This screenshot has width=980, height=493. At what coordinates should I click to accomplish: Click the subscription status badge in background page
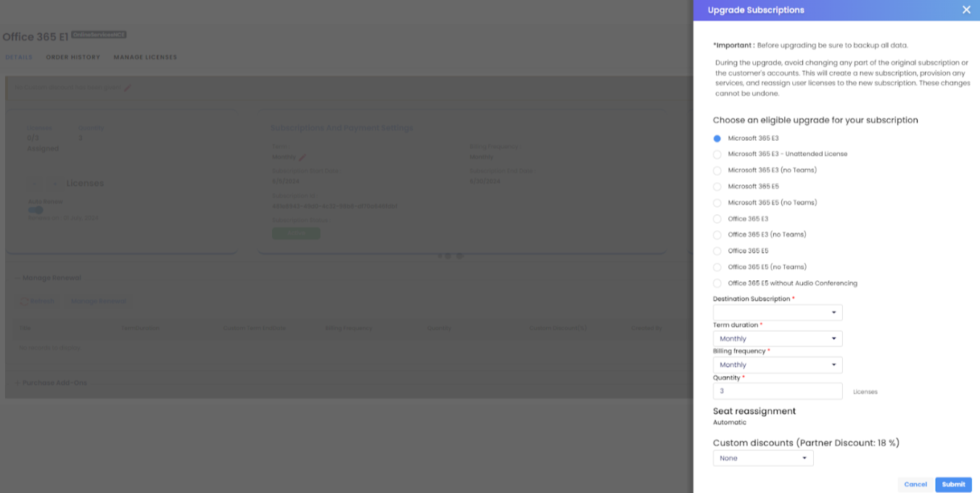(296, 233)
